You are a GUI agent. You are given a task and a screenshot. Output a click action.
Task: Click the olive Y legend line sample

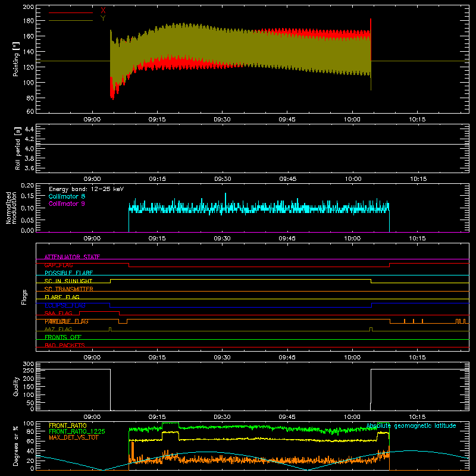pos(71,20)
